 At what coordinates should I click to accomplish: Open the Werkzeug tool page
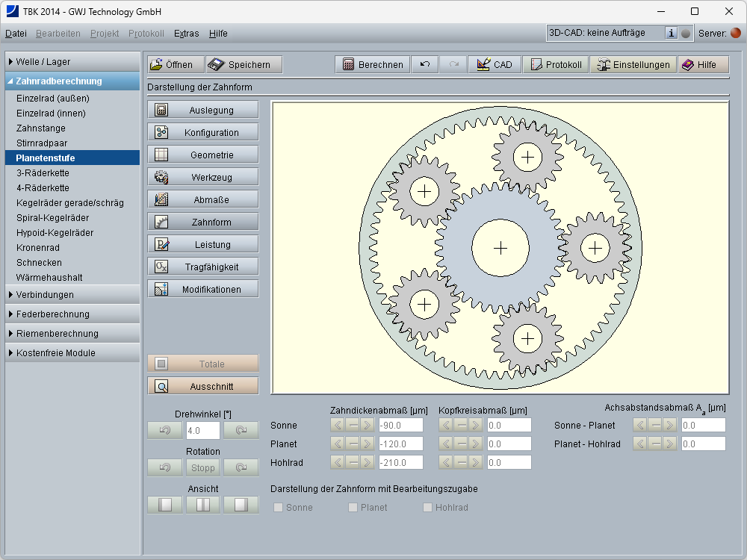coord(203,178)
